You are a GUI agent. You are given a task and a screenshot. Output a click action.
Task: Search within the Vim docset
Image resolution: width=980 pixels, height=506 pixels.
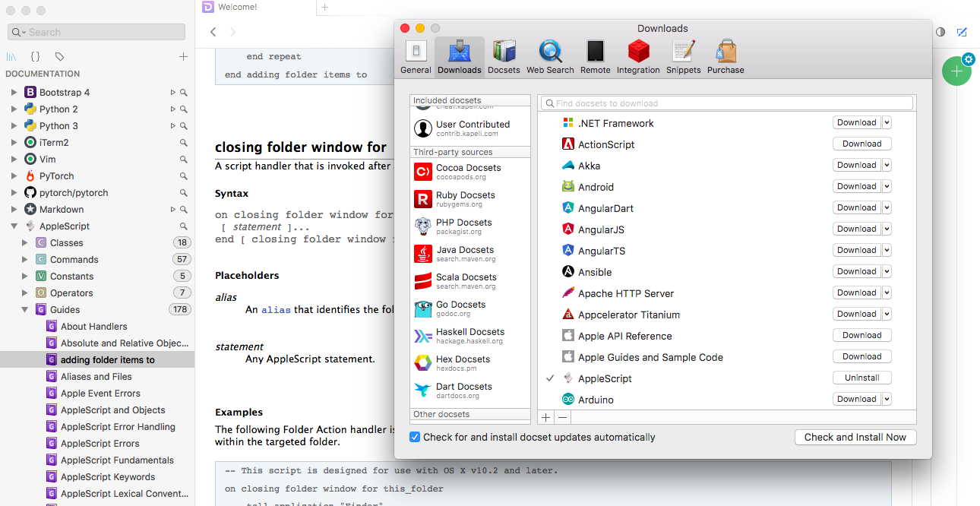[x=183, y=159]
